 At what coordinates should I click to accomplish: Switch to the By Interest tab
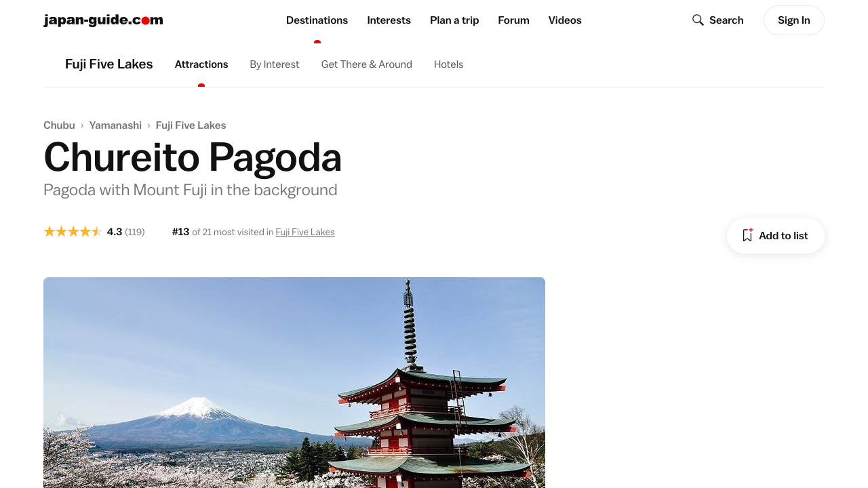point(275,64)
